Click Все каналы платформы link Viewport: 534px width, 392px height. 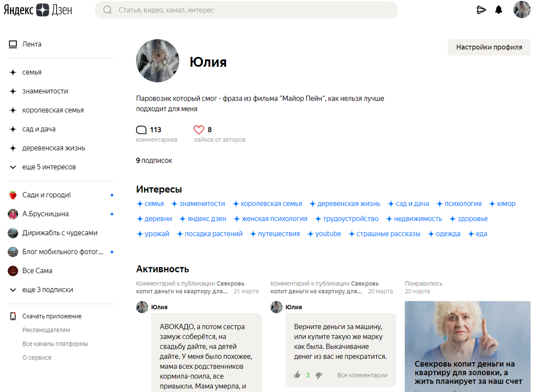55,344
